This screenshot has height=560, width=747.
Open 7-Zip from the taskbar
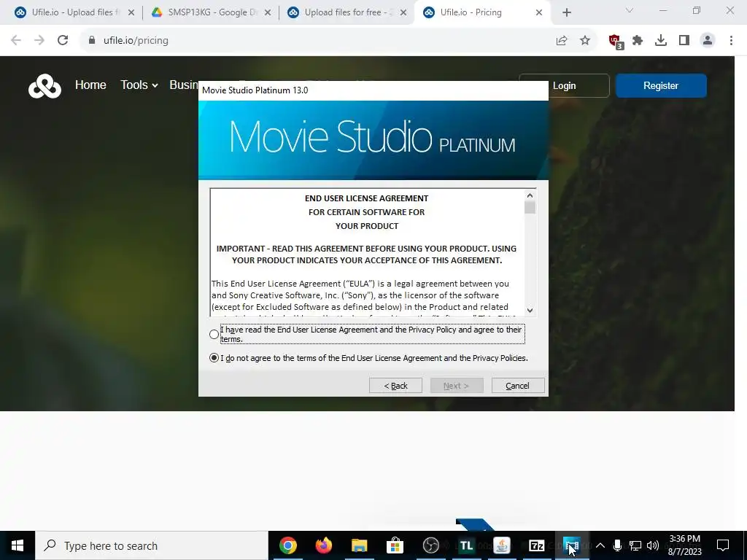[x=537, y=545]
